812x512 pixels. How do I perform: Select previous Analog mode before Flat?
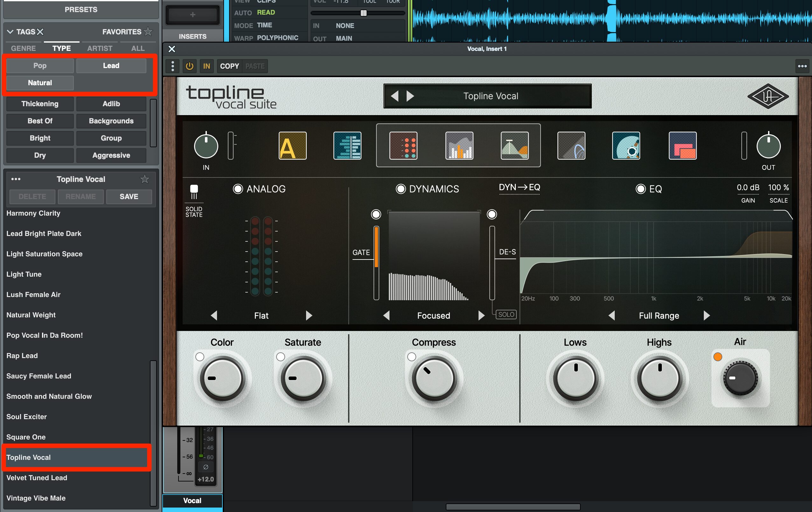click(214, 315)
